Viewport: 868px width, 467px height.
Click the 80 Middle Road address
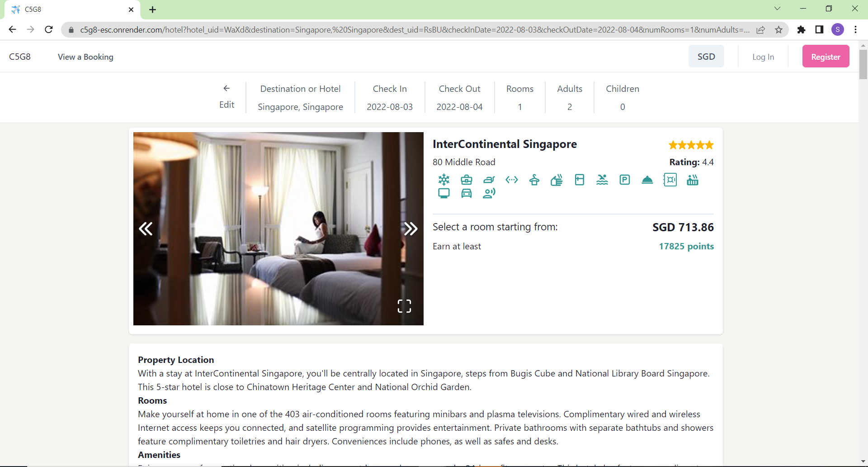point(464,162)
